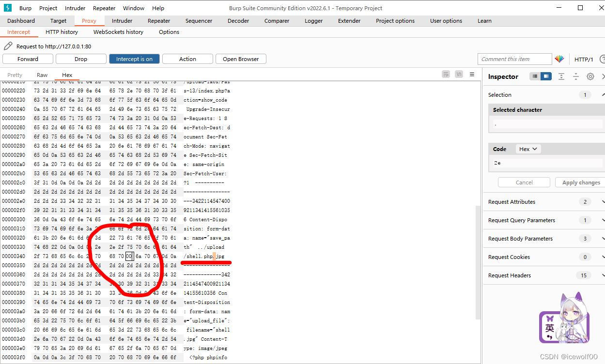The width and height of the screenshot is (605, 364).
Task: Open the Project options tab
Action: [395, 21]
